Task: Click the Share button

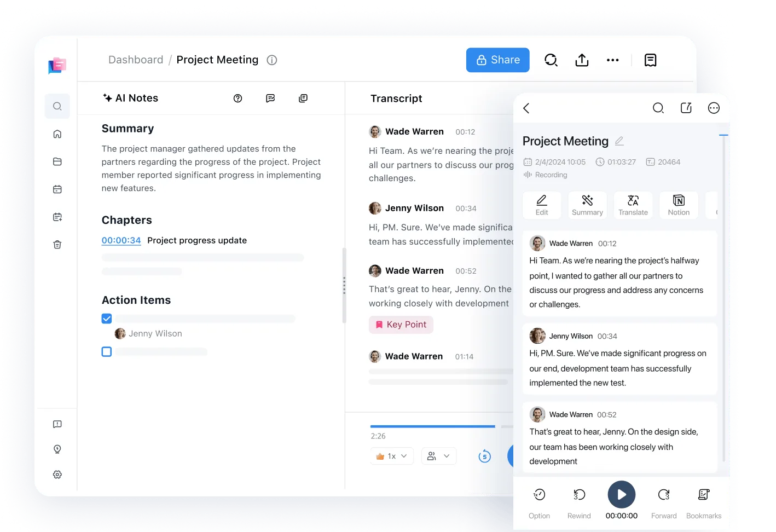Action: [x=498, y=60]
